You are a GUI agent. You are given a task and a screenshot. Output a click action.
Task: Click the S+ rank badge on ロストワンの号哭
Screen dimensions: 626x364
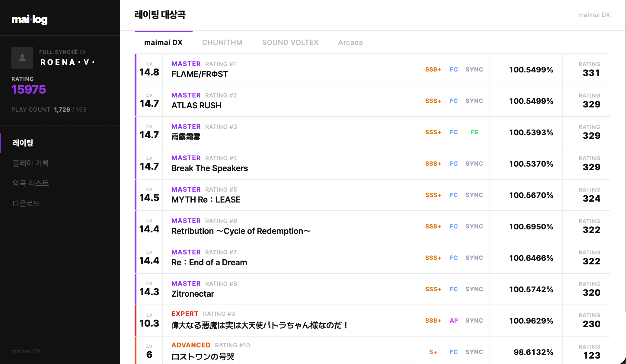(x=433, y=352)
